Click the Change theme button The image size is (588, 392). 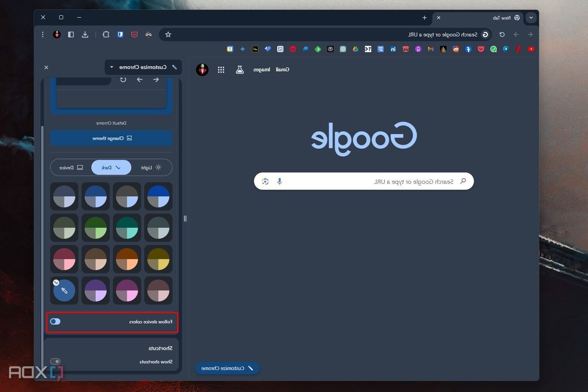[x=111, y=138]
